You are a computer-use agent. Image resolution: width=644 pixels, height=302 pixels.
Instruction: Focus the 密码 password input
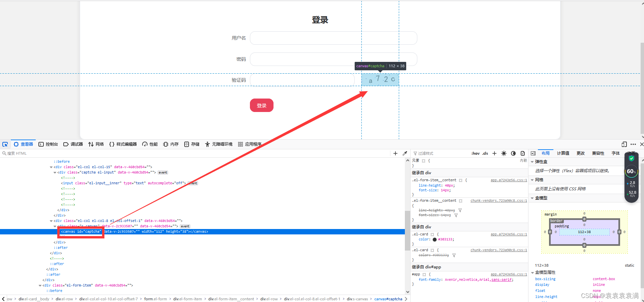(333, 59)
